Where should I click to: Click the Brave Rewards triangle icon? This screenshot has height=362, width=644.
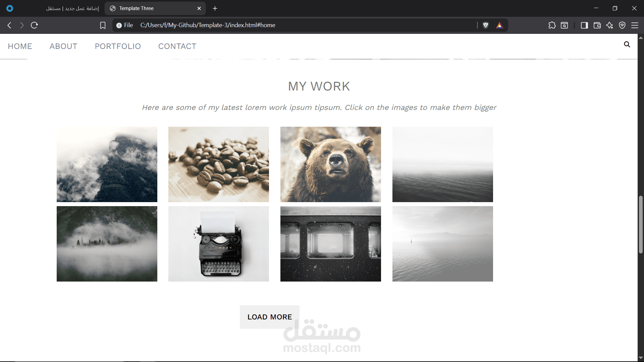[499, 25]
